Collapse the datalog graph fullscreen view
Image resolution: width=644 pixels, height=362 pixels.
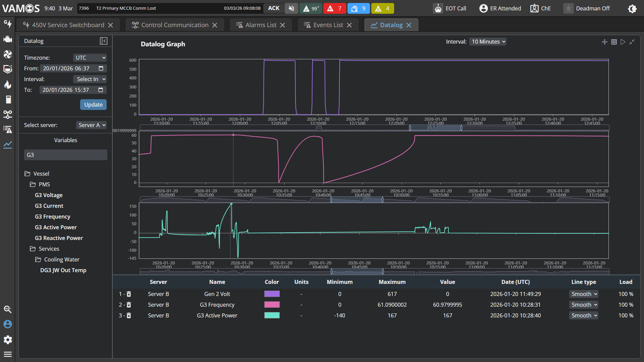632,42
